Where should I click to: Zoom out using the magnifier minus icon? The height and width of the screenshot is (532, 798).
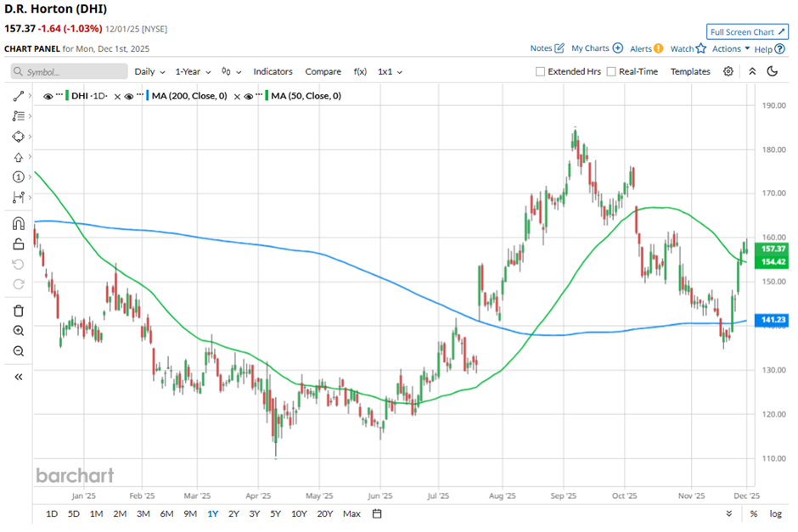[19, 351]
